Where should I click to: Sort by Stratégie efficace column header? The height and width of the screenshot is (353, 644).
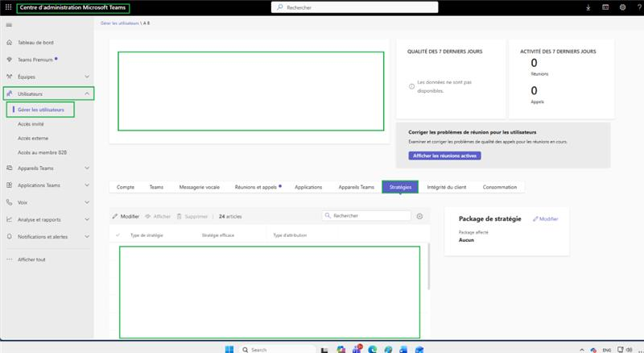coord(218,235)
